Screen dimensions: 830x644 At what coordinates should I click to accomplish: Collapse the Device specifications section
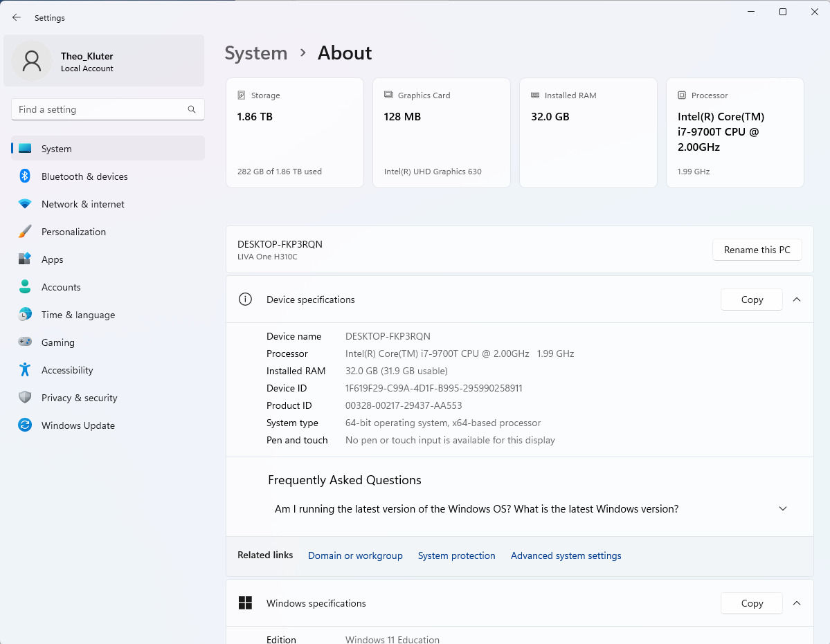tap(797, 300)
